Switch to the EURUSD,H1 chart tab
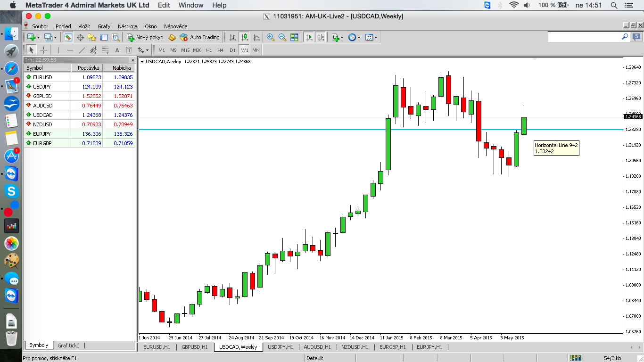The image size is (644, 362). coord(156,347)
